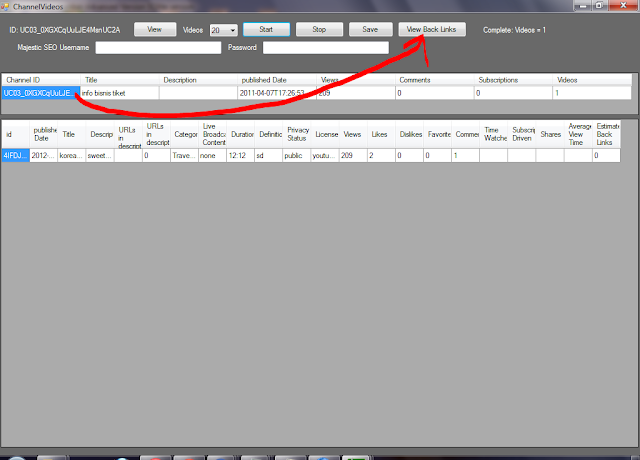Click the View Back Links button
The height and width of the screenshot is (460, 640).
pyautogui.click(x=431, y=29)
